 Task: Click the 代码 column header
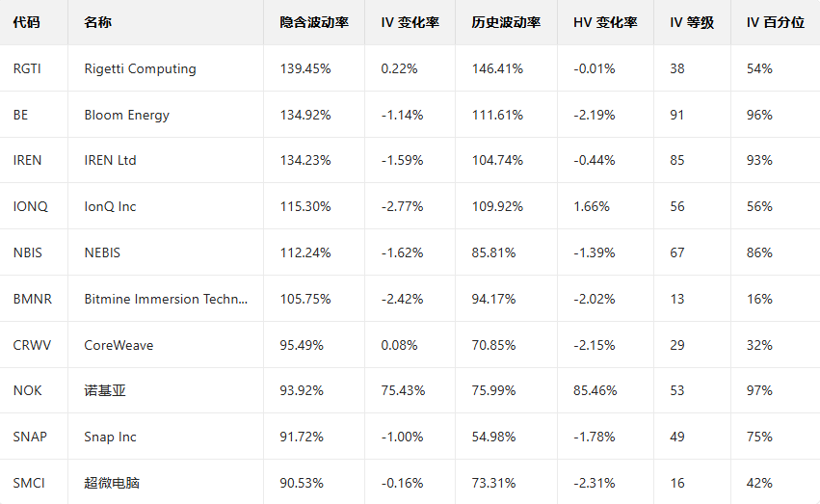pos(26,22)
